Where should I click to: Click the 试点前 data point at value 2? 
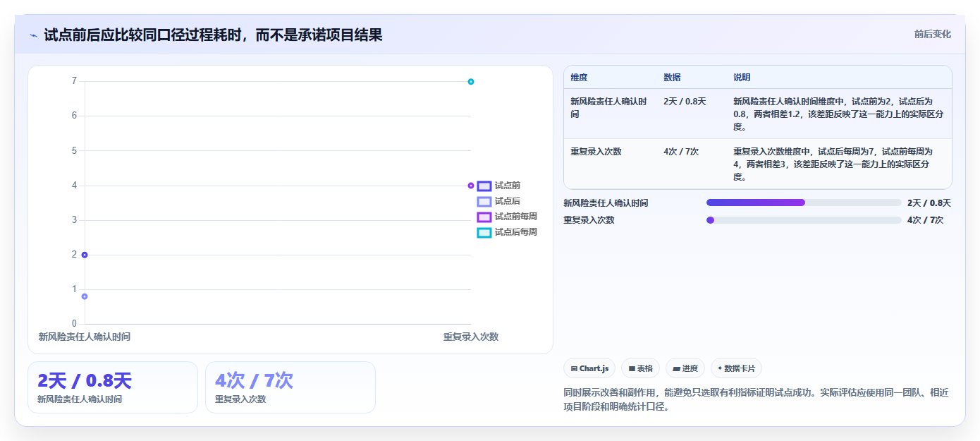85,255
